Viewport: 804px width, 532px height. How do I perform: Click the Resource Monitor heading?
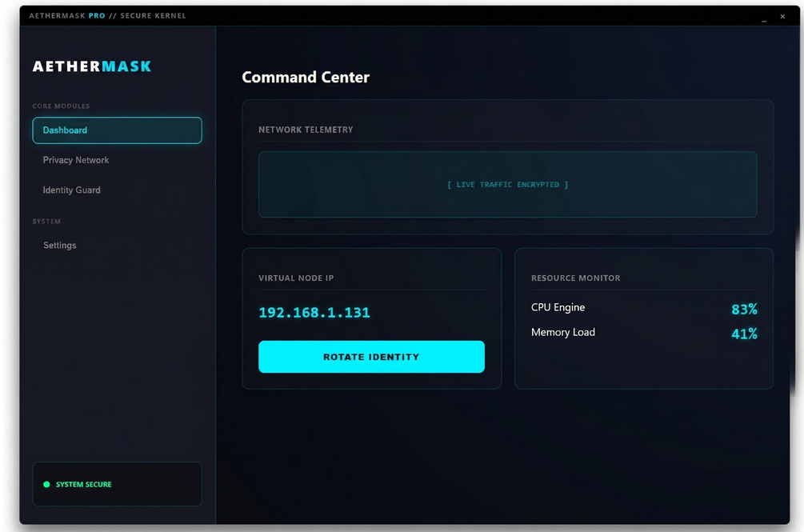(x=576, y=278)
